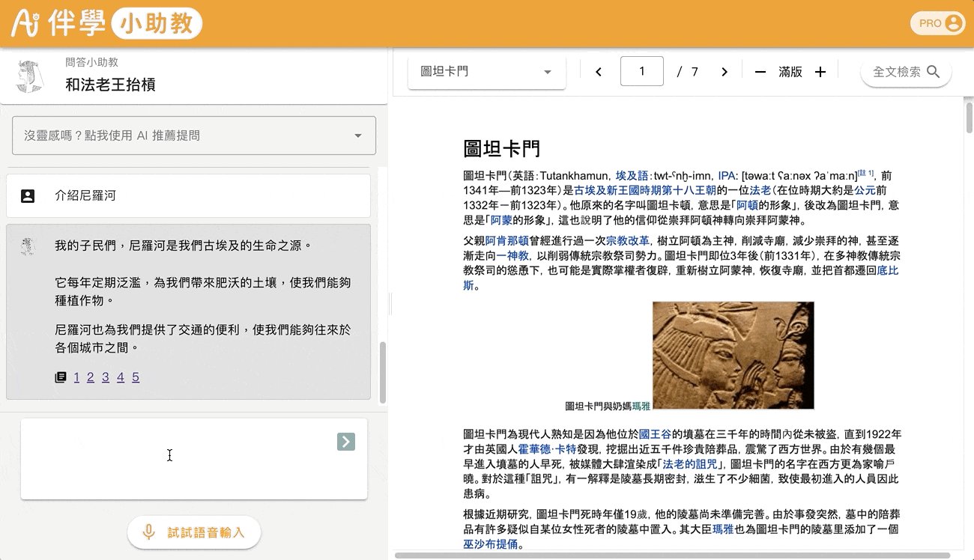974x560 pixels.
Task: Go to the next document page
Action: [724, 72]
